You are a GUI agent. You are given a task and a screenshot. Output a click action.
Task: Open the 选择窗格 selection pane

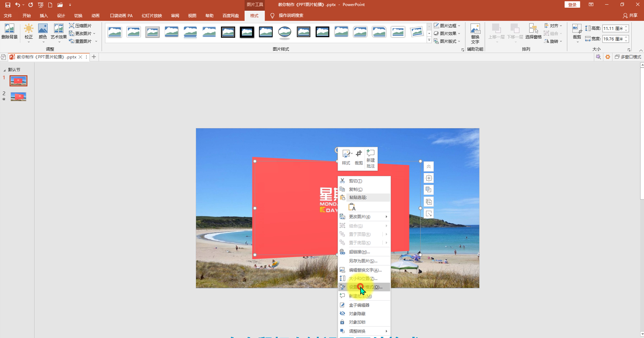533,31
